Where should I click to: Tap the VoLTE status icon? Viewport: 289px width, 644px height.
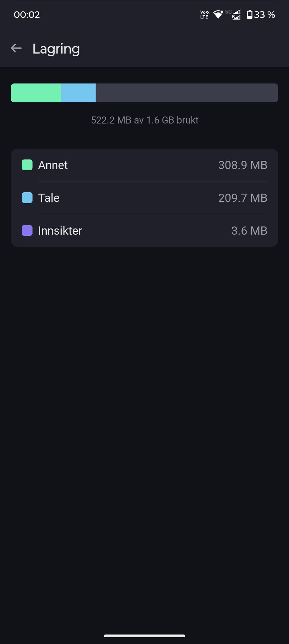[204, 14]
